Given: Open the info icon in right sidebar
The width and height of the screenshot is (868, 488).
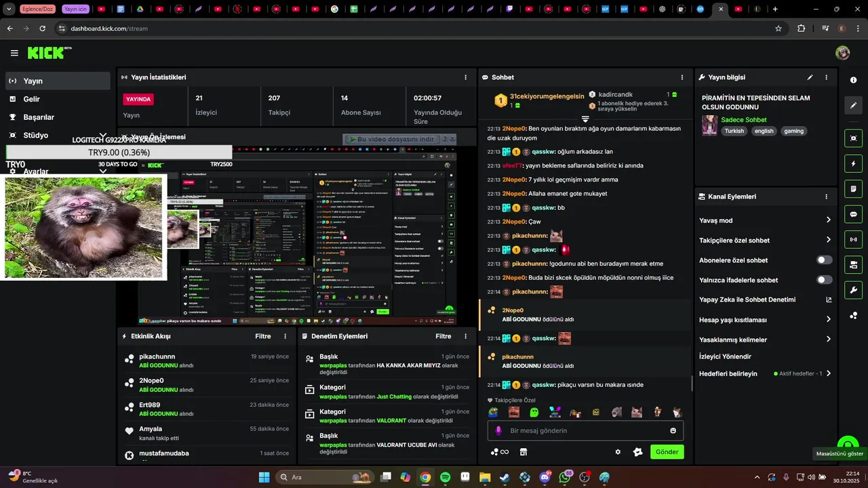Looking at the screenshot, I should point(853,80).
